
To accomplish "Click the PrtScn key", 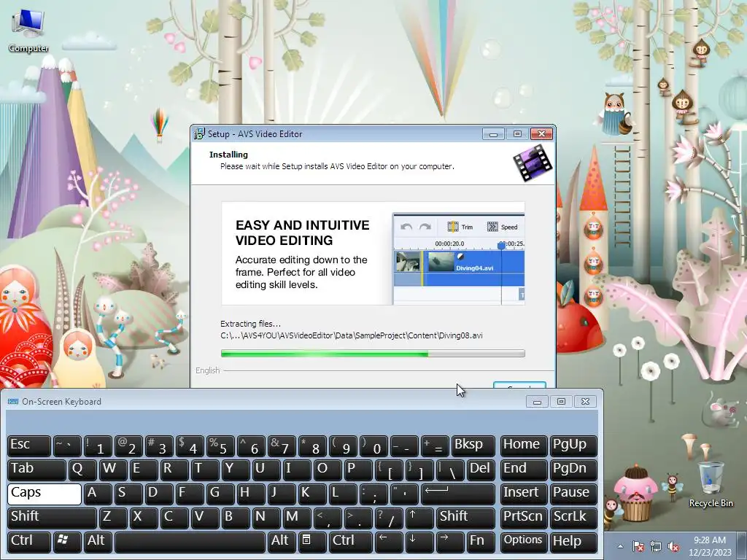I will click(x=524, y=518).
